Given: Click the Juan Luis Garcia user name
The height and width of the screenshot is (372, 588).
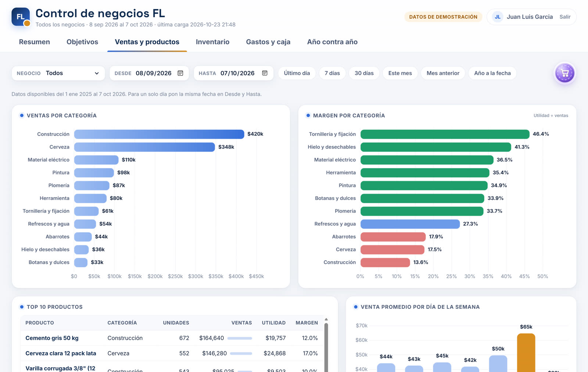Looking at the screenshot, I should tap(530, 17).
